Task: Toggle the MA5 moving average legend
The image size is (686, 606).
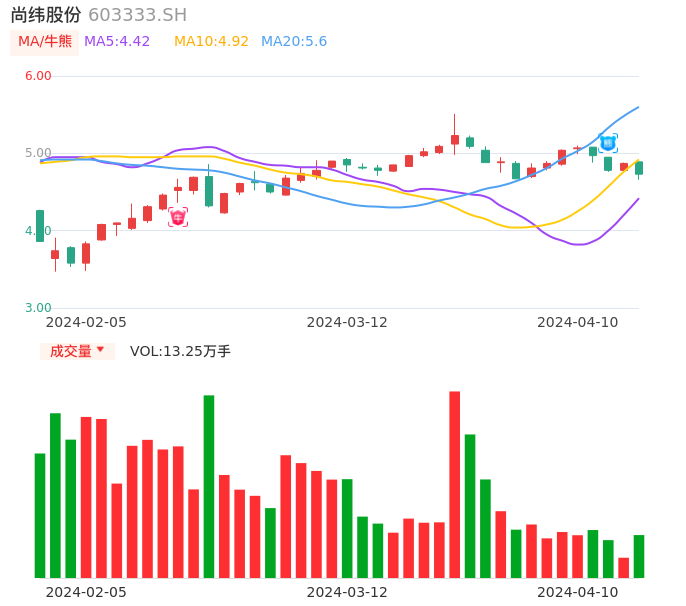Action: tap(117, 42)
